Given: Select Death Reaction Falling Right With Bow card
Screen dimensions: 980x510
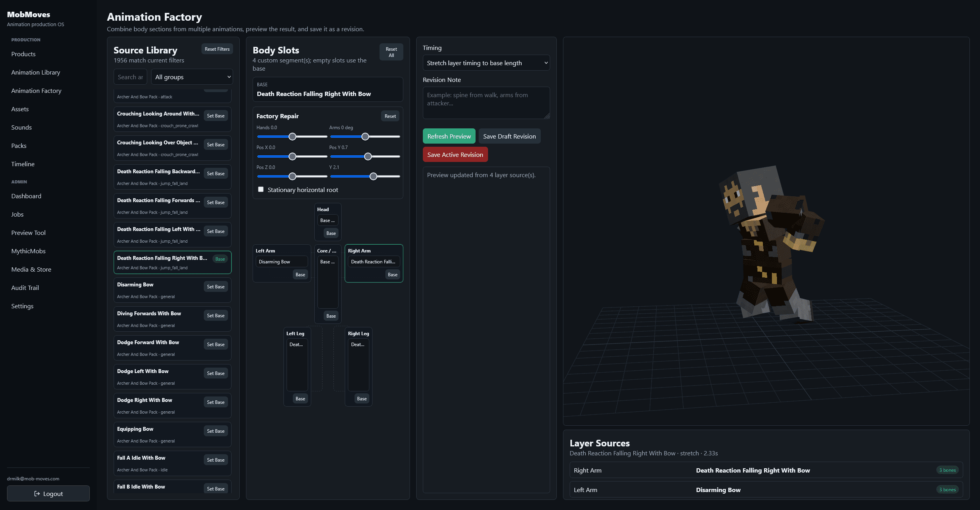Looking at the screenshot, I should coord(173,262).
